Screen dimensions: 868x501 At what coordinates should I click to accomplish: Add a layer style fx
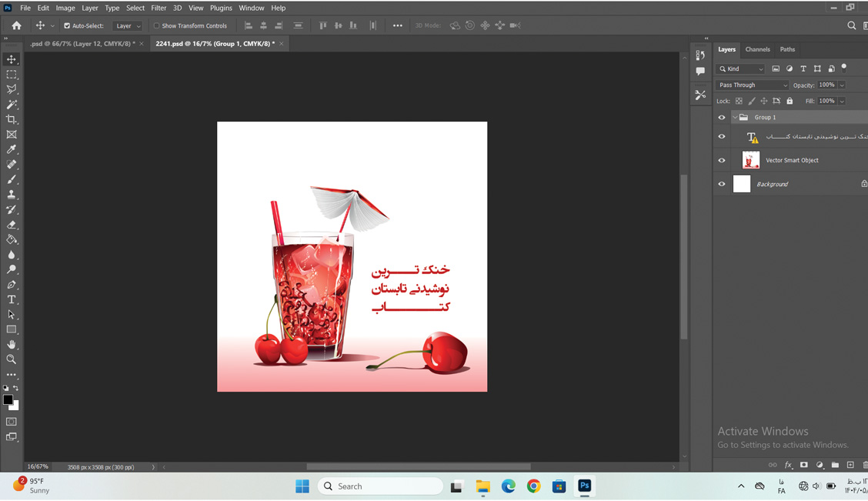(x=788, y=465)
